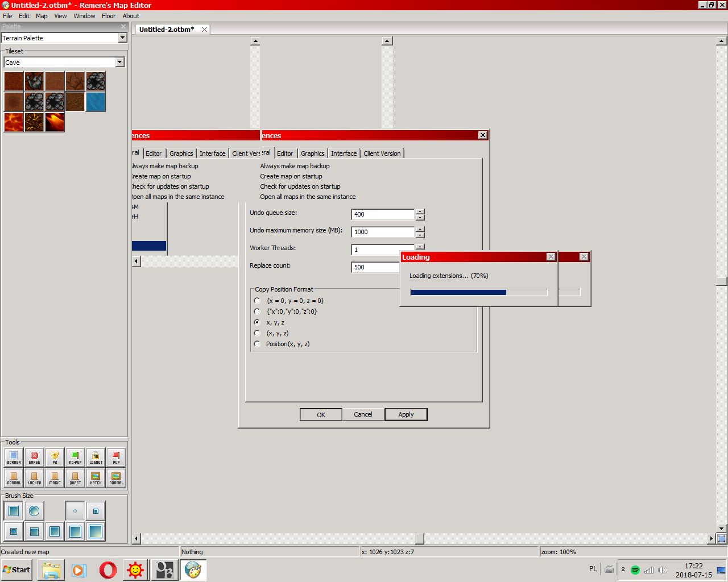Select the flame fire terrain tile

pos(55,122)
